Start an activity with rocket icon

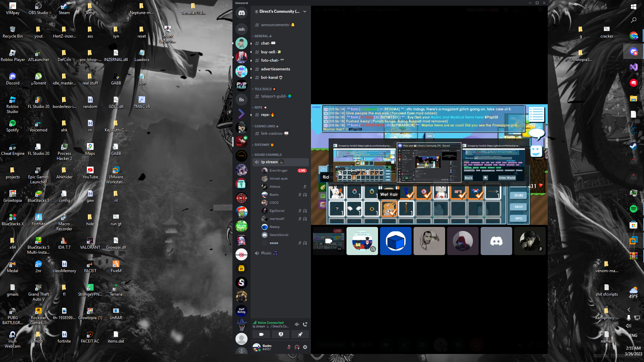tap(300, 334)
